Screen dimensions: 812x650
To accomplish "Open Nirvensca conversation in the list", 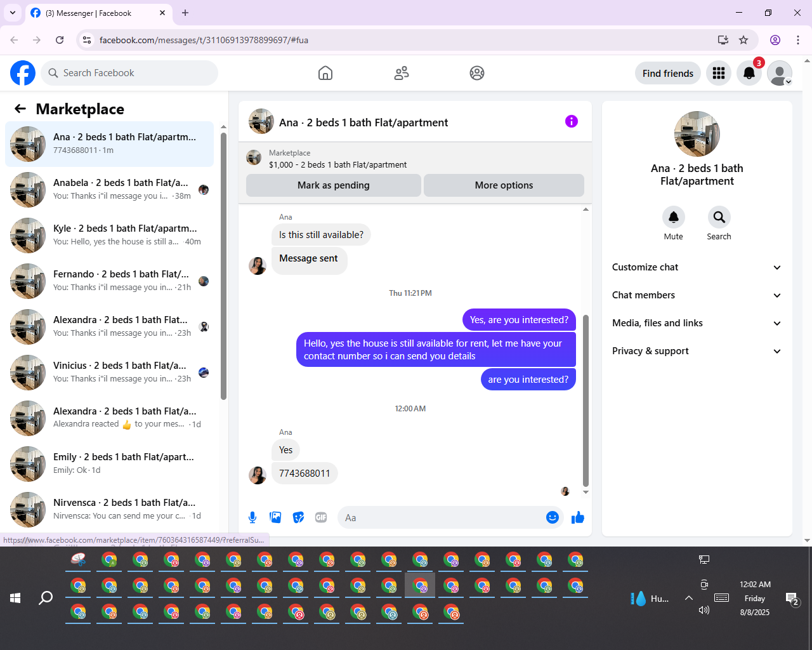I will pyautogui.click(x=109, y=510).
